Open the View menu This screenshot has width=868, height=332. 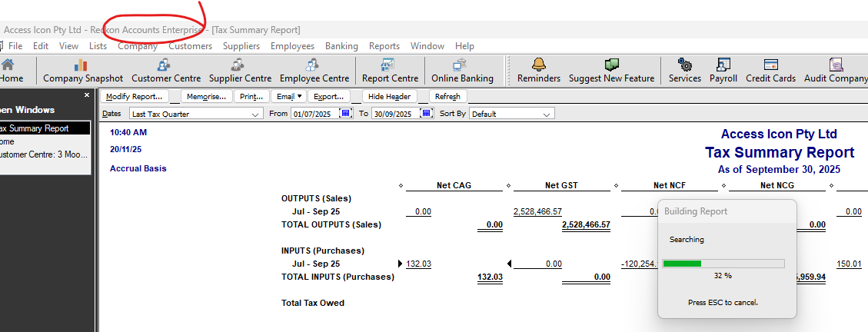click(68, 46)
